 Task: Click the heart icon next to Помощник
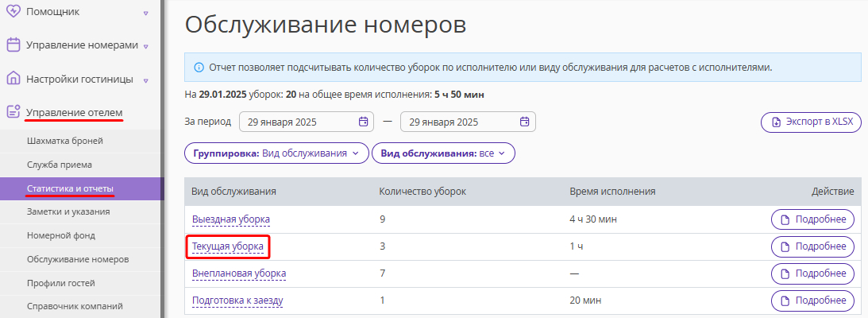[x=14, y=11]
